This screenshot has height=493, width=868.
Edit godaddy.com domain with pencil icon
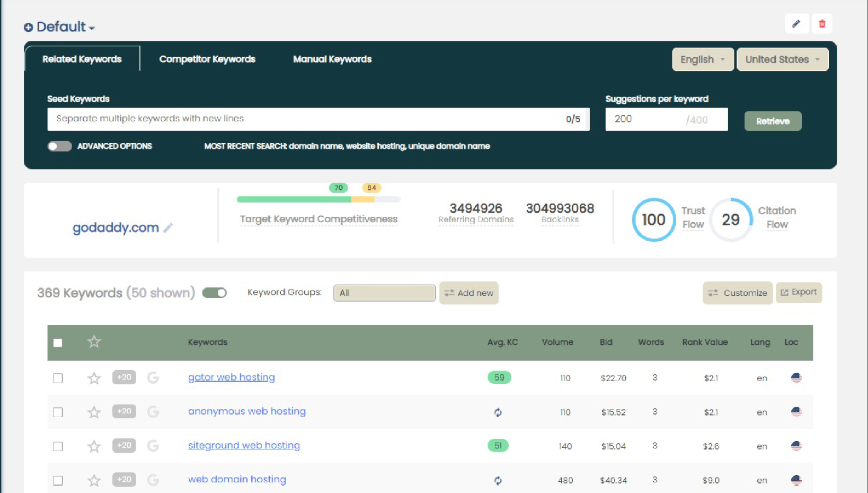tap(168, 227)
